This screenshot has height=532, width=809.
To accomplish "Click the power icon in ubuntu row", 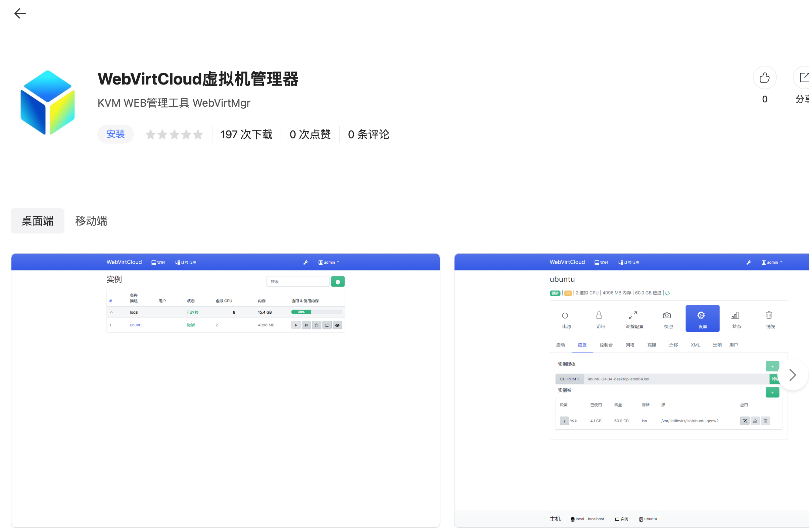I will click(317, 325).
